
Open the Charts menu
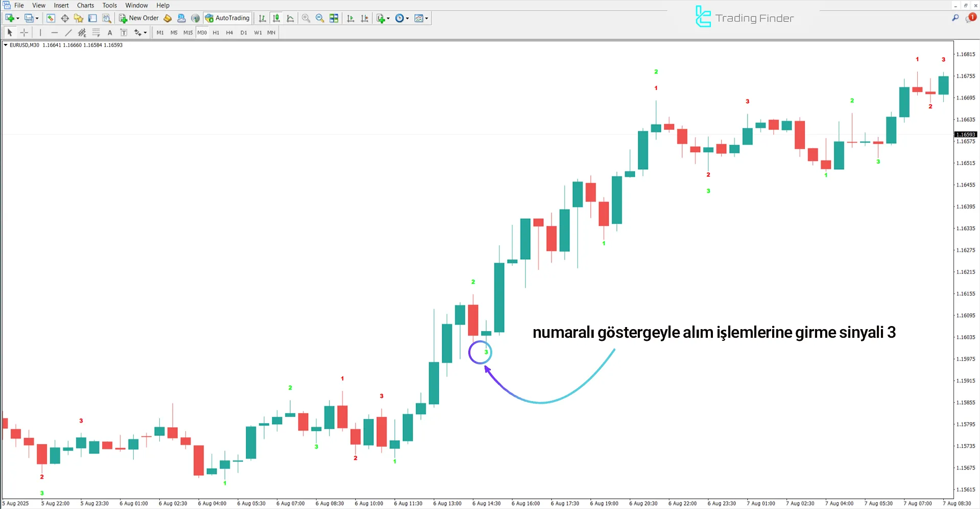[x=85, y=5]
